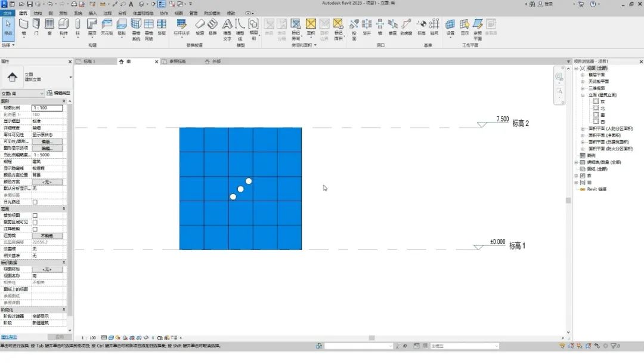Expand the Floor Plans (楼层平面) tree node
Viewport: 644px width, 363px height.
(x=583, y=75)
